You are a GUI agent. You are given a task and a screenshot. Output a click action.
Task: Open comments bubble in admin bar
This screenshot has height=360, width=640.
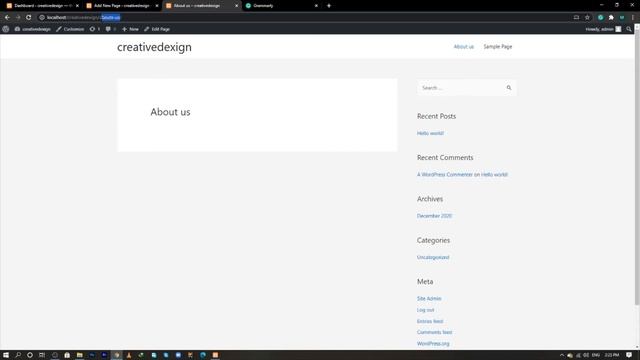click(x=111, y=29)
